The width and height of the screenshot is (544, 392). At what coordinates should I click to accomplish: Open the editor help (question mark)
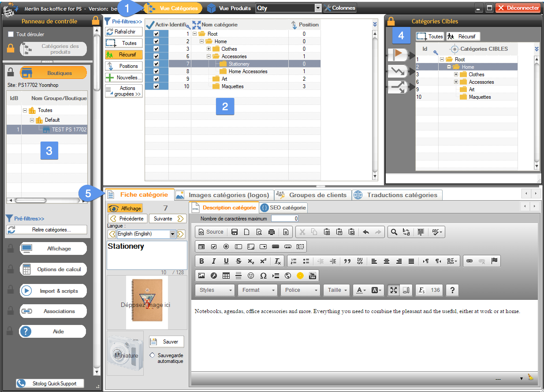pos(452,290)
